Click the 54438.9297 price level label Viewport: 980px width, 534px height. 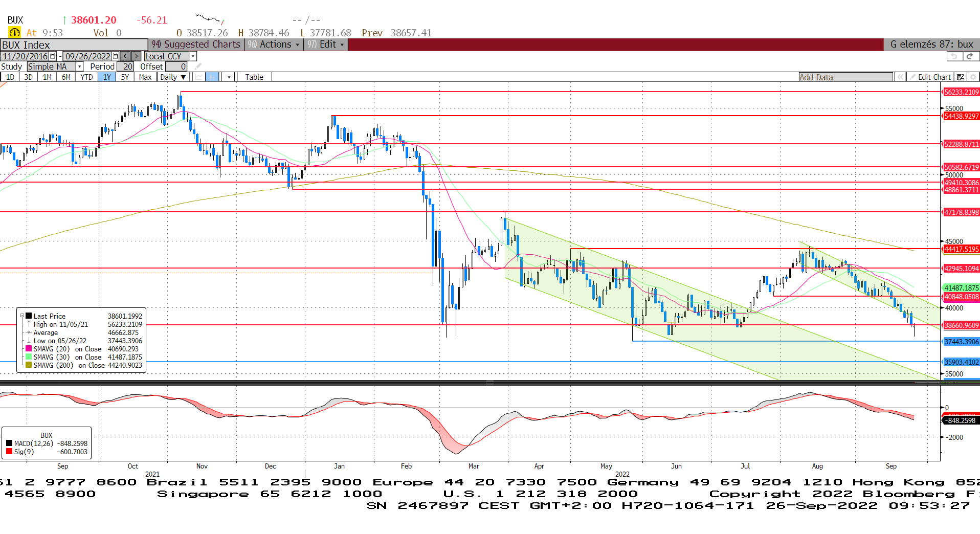point(961,116)
